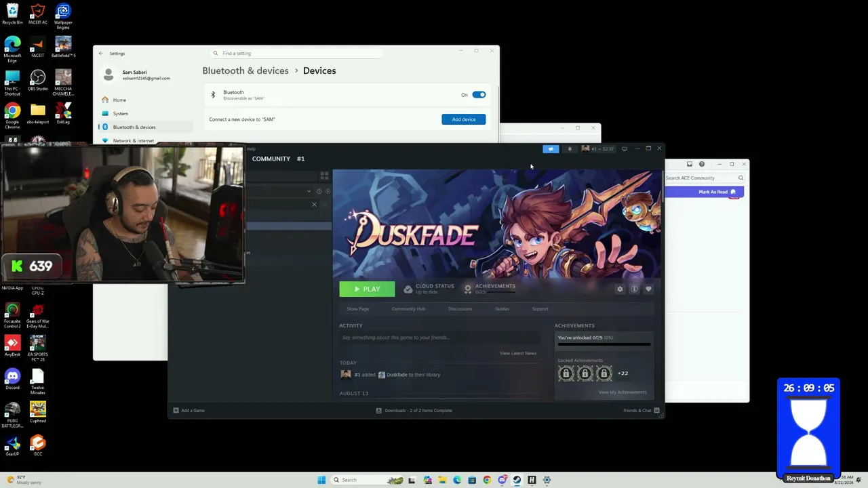
Task: Click ready-to-play filter icon in Steam library
Action: point(328,191)
